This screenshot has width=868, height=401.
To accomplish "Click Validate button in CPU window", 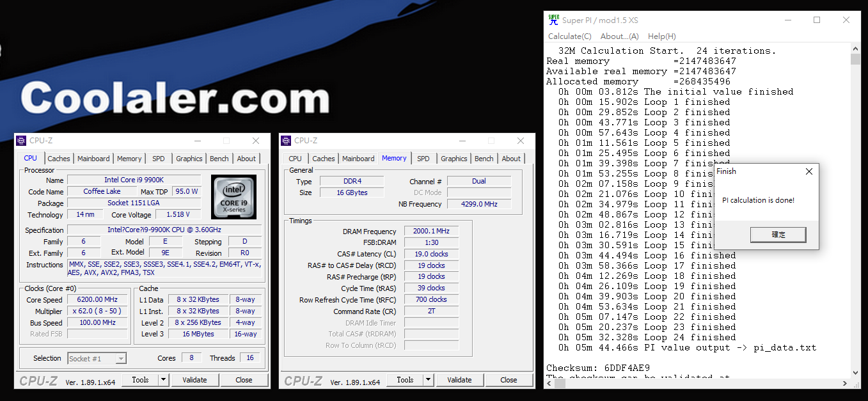I will pos(194,380).
